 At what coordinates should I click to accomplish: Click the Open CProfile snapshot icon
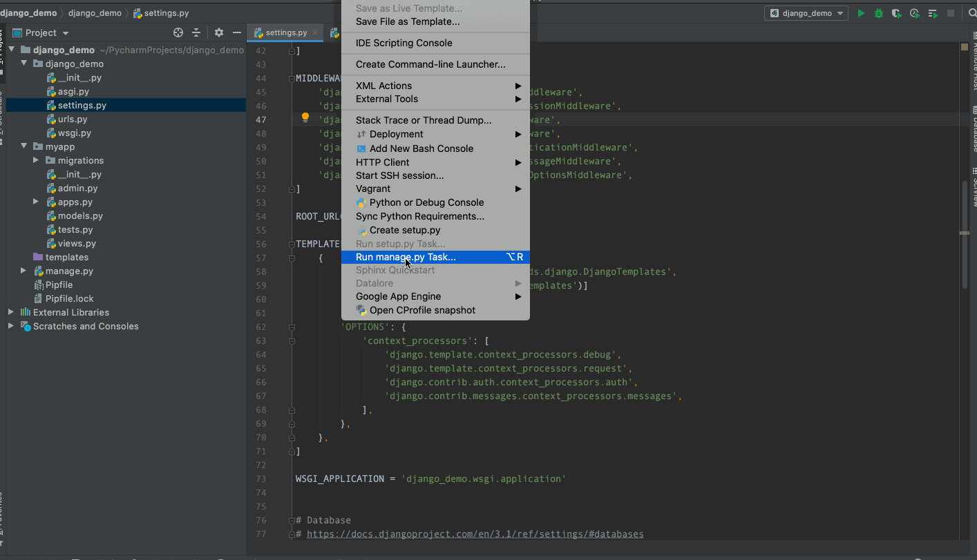pos(361,310)
